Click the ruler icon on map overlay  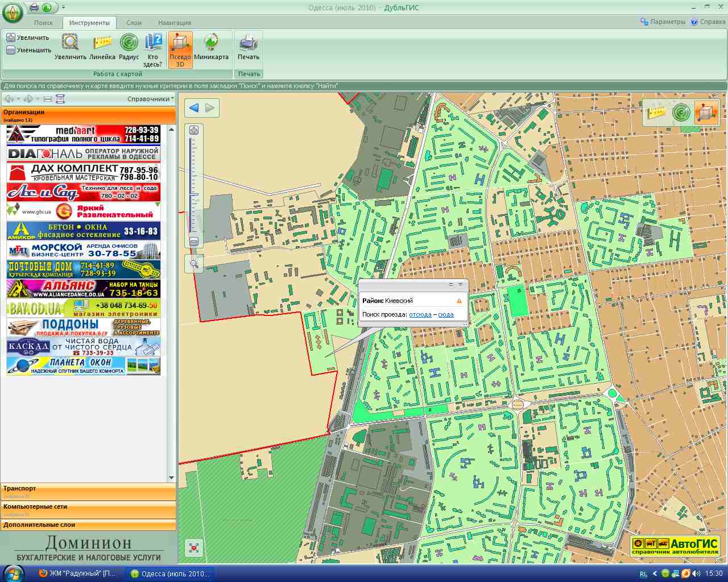[x=657, y=112]
